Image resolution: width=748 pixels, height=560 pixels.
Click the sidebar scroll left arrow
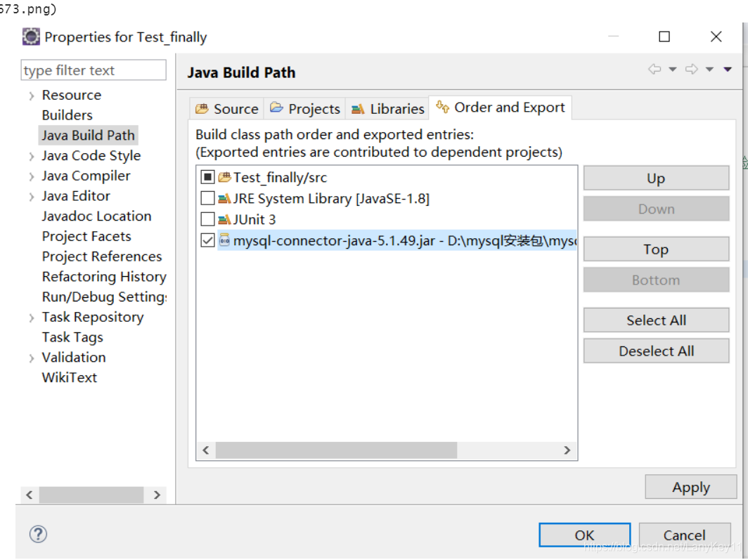(30, 495)
